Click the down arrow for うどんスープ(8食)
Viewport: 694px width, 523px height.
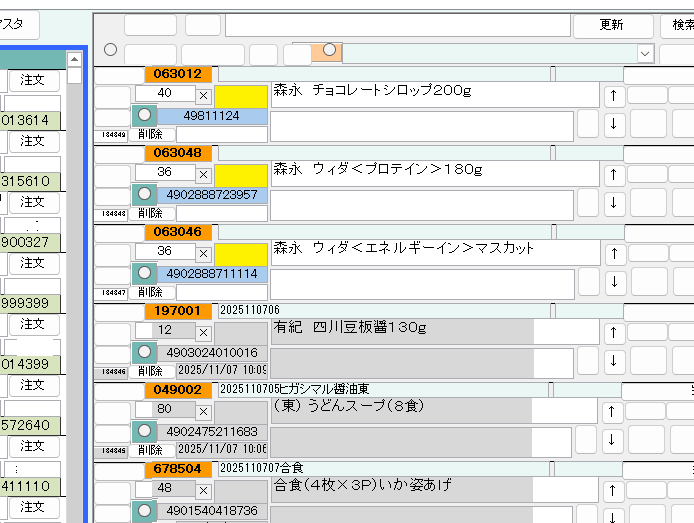coord(612,439)
